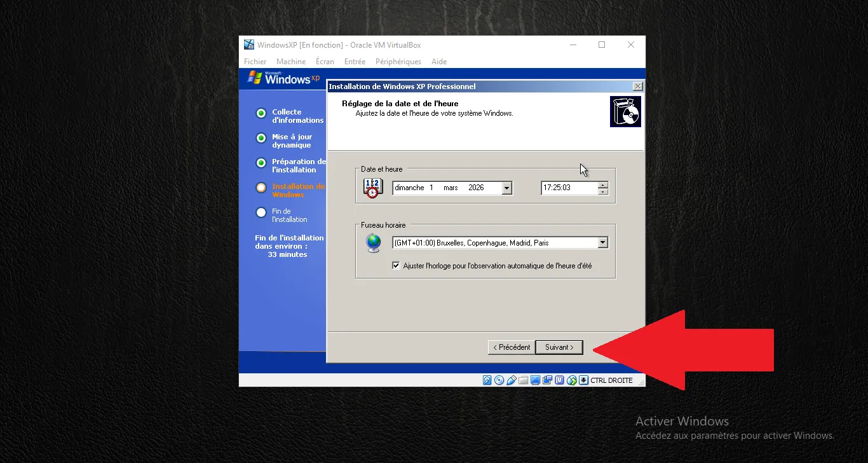
Task: Open the optical disc drive status icon
Action: click(499, 380)
